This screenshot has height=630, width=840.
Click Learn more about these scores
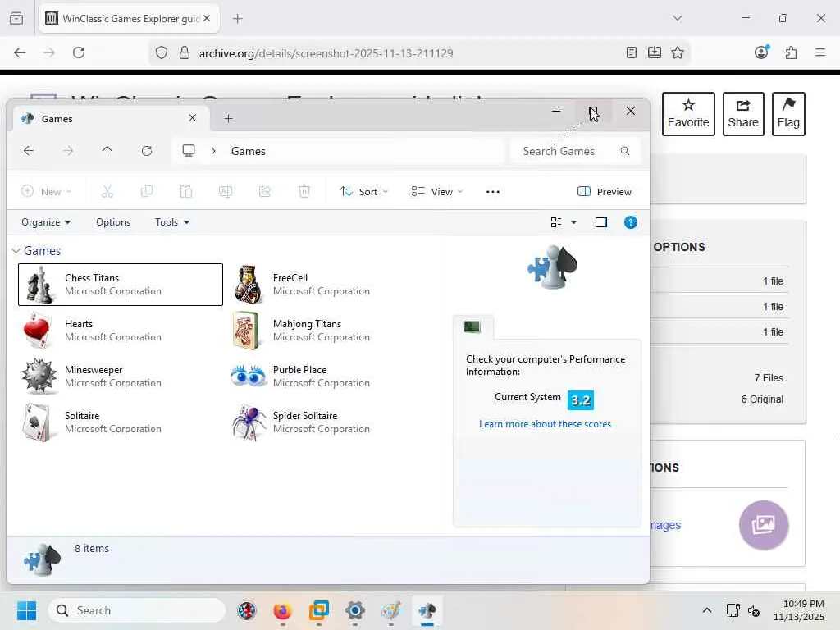[545, 424]
